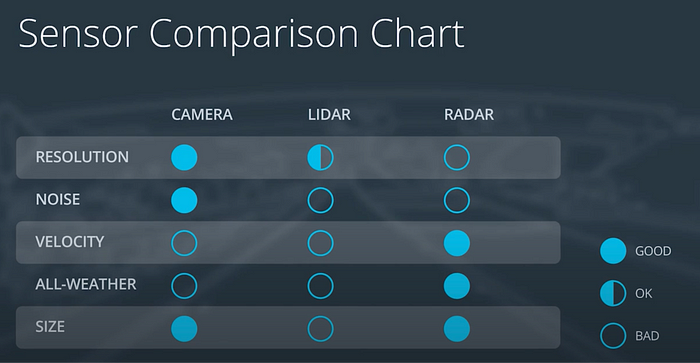
Task: Select the Radar All-Weather filled circle
Action: 457,286
